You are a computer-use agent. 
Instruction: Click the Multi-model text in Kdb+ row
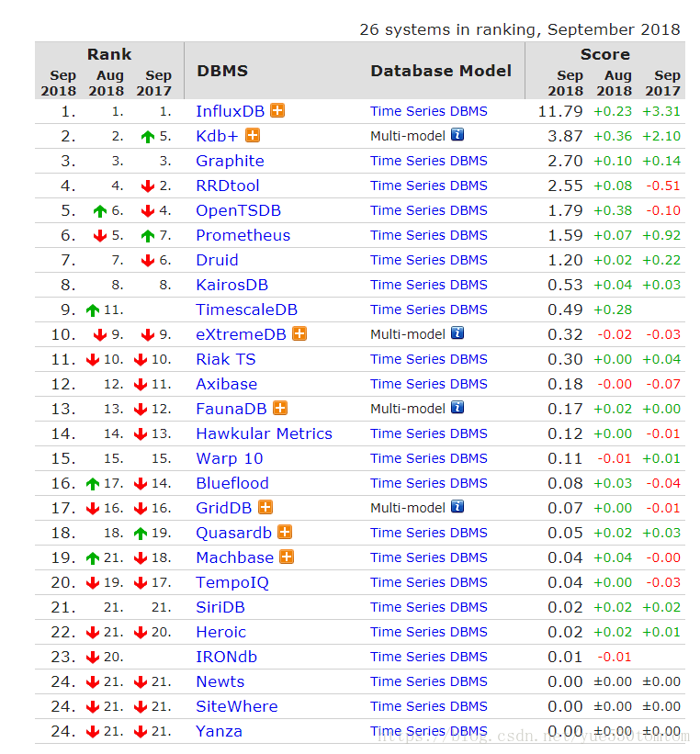pos(408,136)
